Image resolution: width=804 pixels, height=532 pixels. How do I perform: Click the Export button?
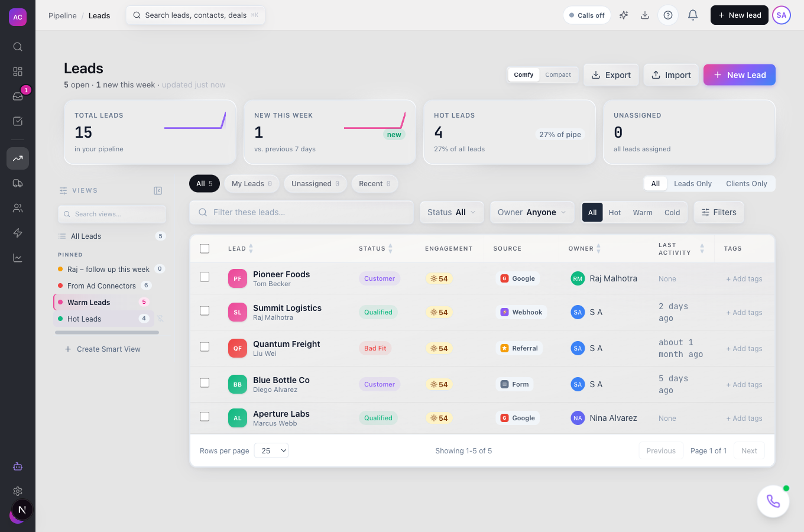pyautogui.click(x=611, y=75)
